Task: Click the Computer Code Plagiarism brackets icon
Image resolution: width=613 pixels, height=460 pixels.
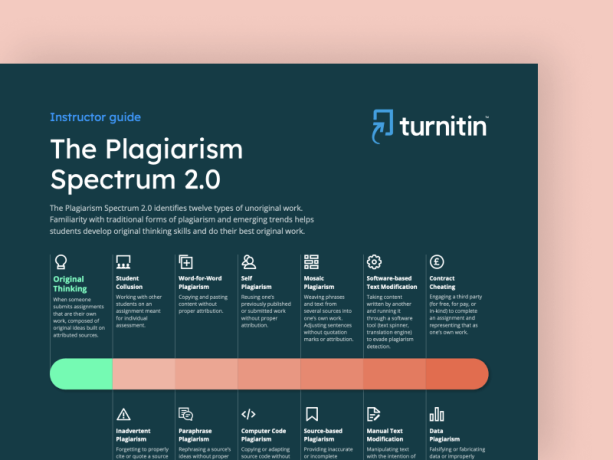Action: [248, 414]
